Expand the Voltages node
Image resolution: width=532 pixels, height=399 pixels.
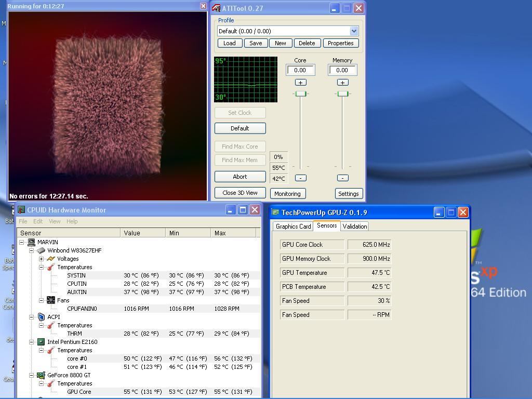coord(42,259)
